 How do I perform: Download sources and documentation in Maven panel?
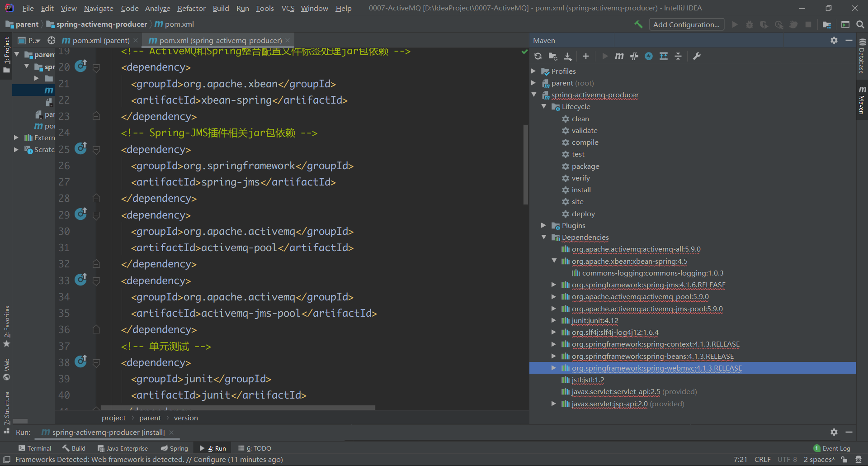tap(568, 56)
